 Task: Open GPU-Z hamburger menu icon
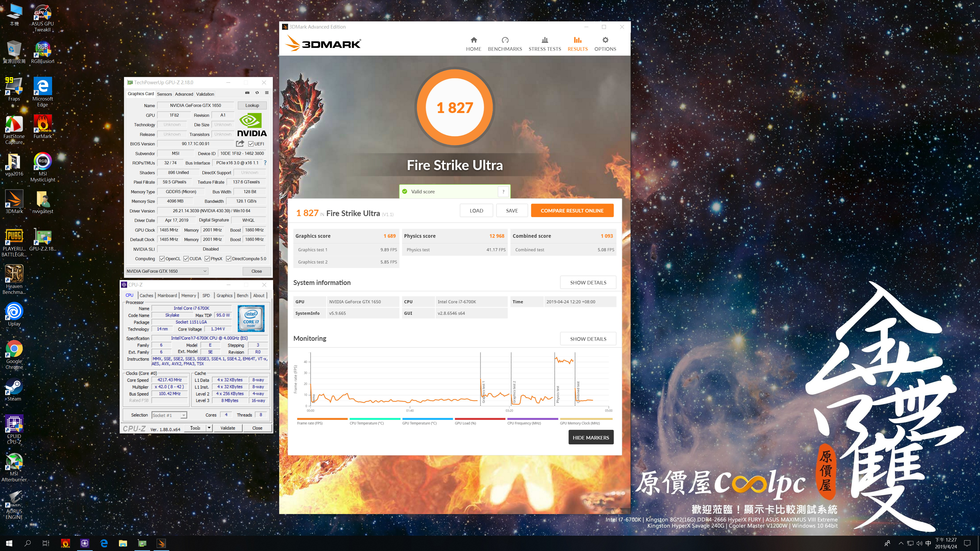pyautogui.click(x=267, y=93)
